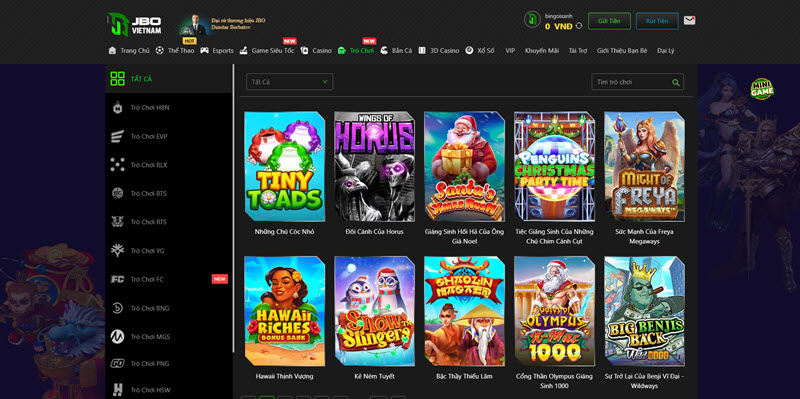The image size is (800, 399).
Task: Open Santa's Xmas Rush thumbnail
Action: [x=464, y=166]
